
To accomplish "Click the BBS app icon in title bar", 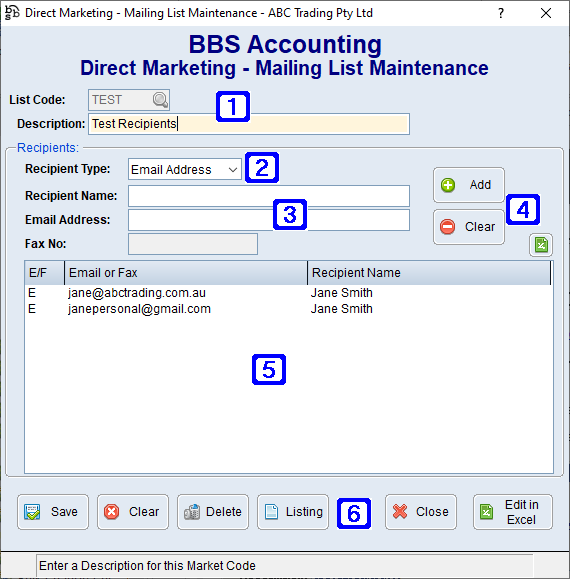I will click(x=11, y=13).
